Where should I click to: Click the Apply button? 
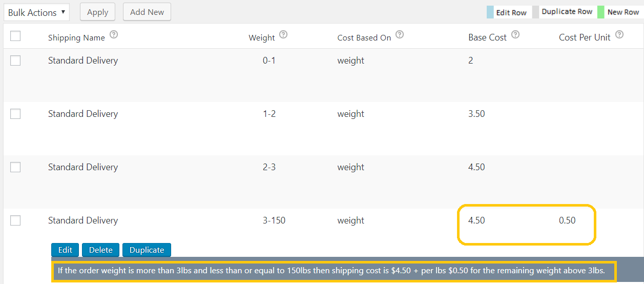pyautogui.click(x=97, y=12)
